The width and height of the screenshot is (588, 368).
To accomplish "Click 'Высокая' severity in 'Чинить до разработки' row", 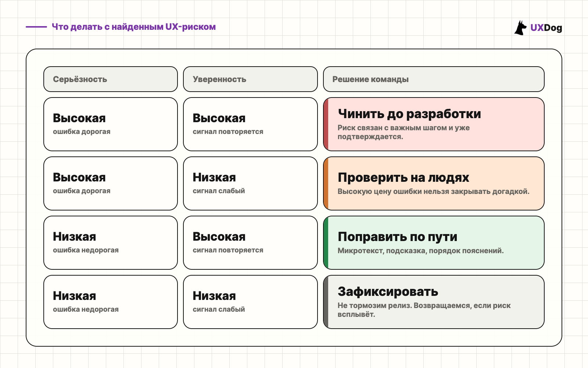I will 79,118.
